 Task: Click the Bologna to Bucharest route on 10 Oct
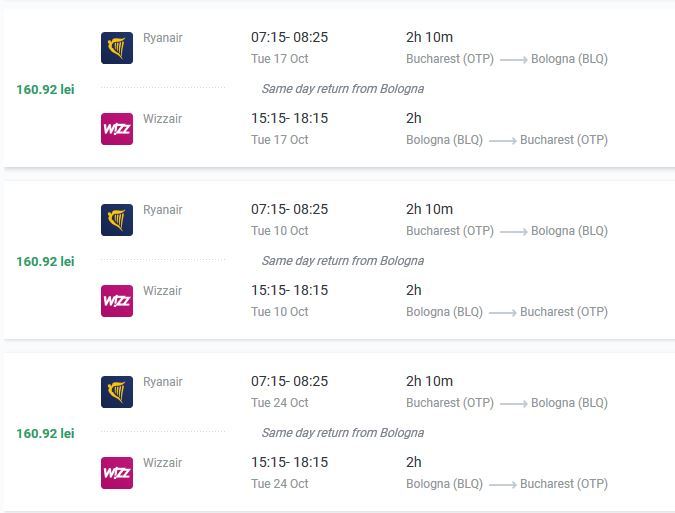(x=507, y=312)
